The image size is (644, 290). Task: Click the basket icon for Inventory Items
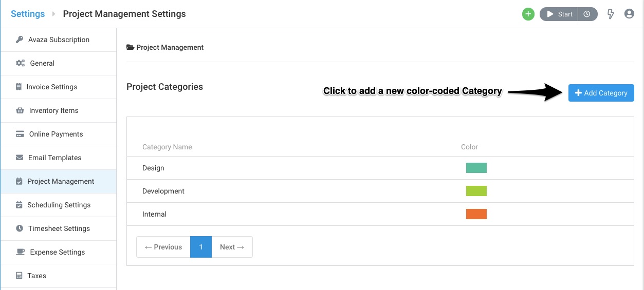pos(20,110)
